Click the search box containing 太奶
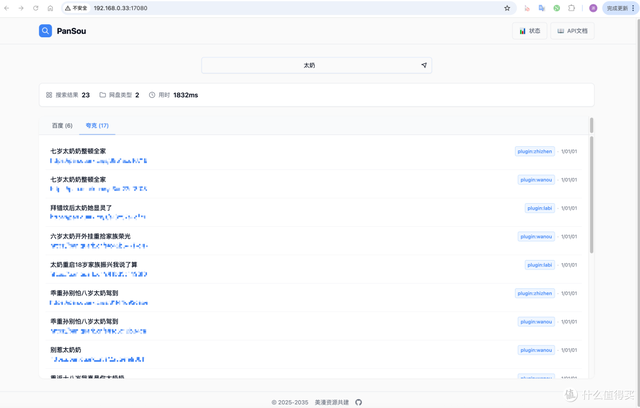 pyautogui.click(x=310, y=65)
